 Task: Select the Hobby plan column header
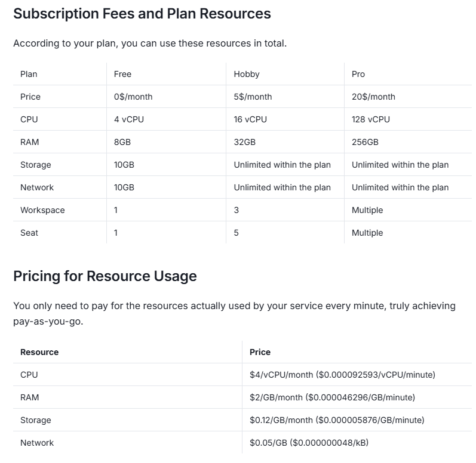[247, 74]
